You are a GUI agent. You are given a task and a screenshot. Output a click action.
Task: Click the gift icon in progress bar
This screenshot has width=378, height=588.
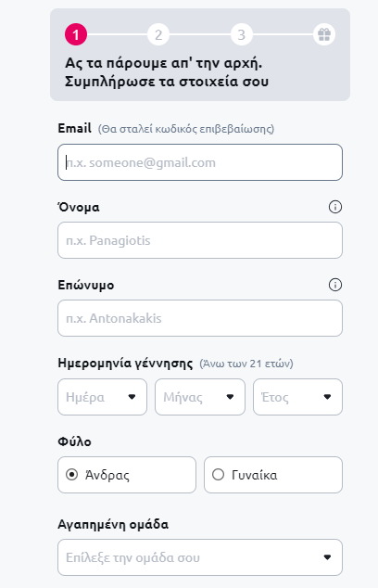324,34
